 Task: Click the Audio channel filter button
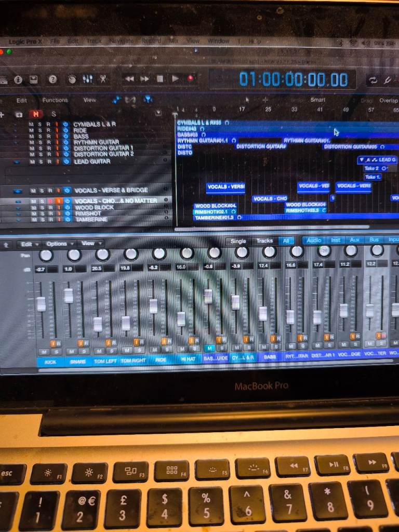click(x=314, y=241)
